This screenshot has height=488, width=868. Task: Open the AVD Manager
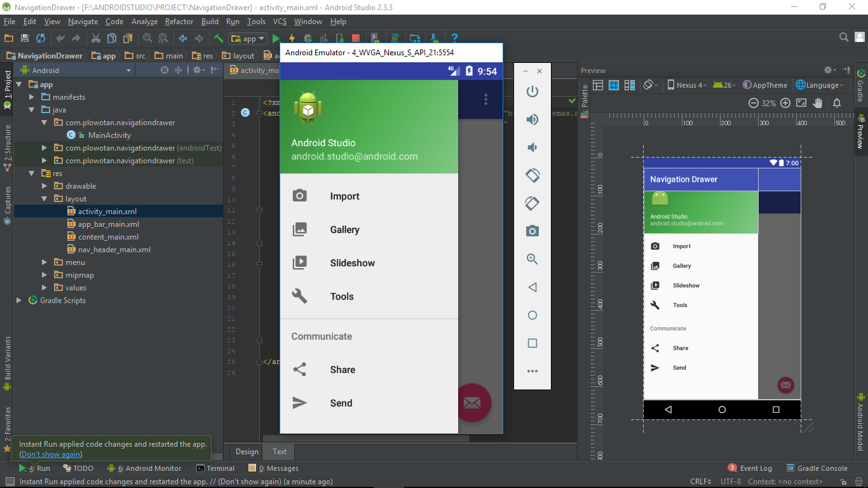tap(374, 37)
